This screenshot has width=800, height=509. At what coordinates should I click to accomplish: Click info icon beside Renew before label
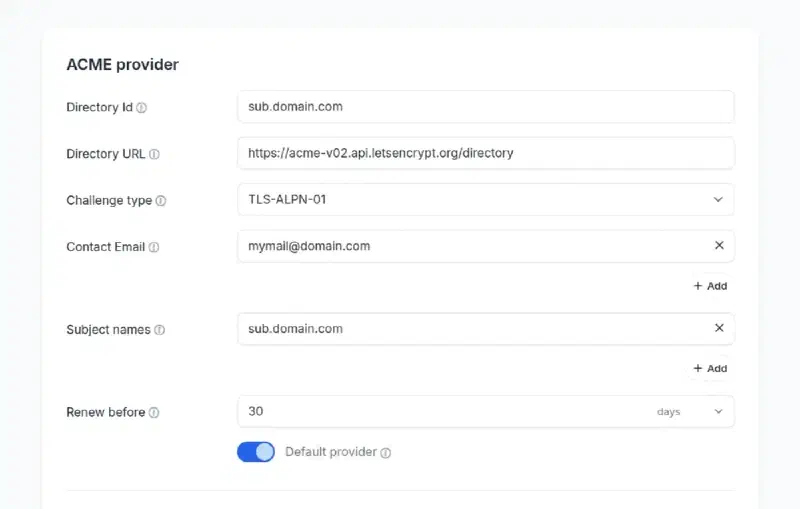point(154,413)
